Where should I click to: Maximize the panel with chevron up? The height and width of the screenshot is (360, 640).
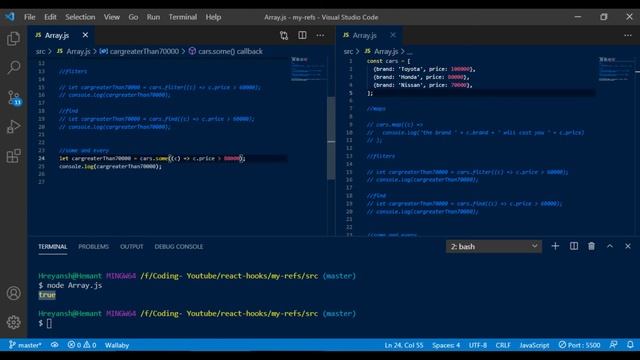(x=610, y=246)
